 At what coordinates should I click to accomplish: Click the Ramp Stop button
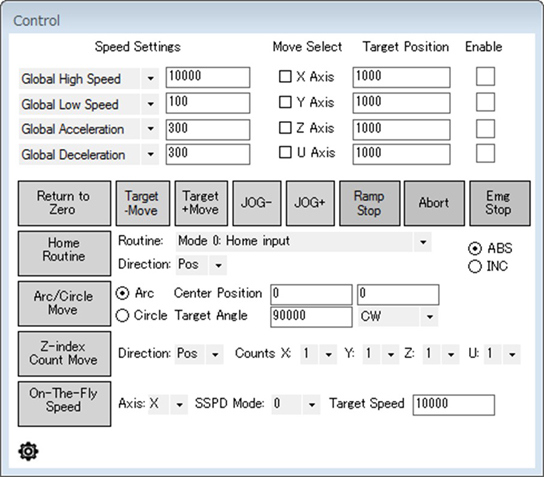[369, 203]
